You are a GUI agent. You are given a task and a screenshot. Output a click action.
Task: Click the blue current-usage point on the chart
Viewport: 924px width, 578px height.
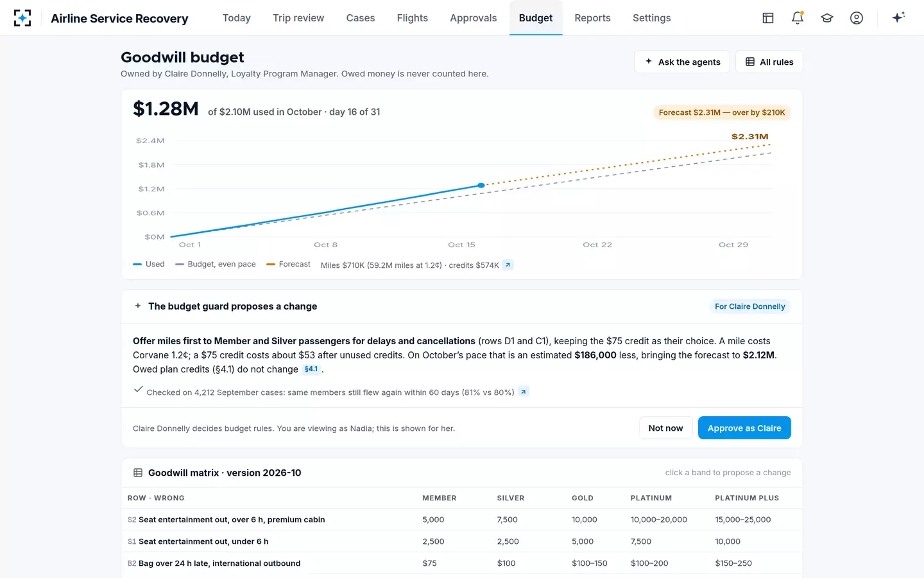[x=481, y=186]
